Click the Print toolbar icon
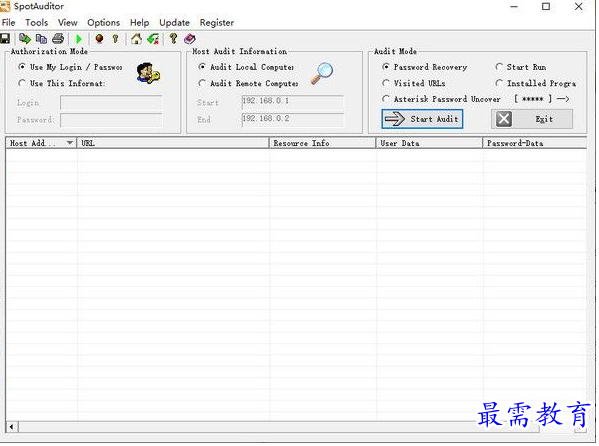599x446 pixels. [x=58, y=39]
